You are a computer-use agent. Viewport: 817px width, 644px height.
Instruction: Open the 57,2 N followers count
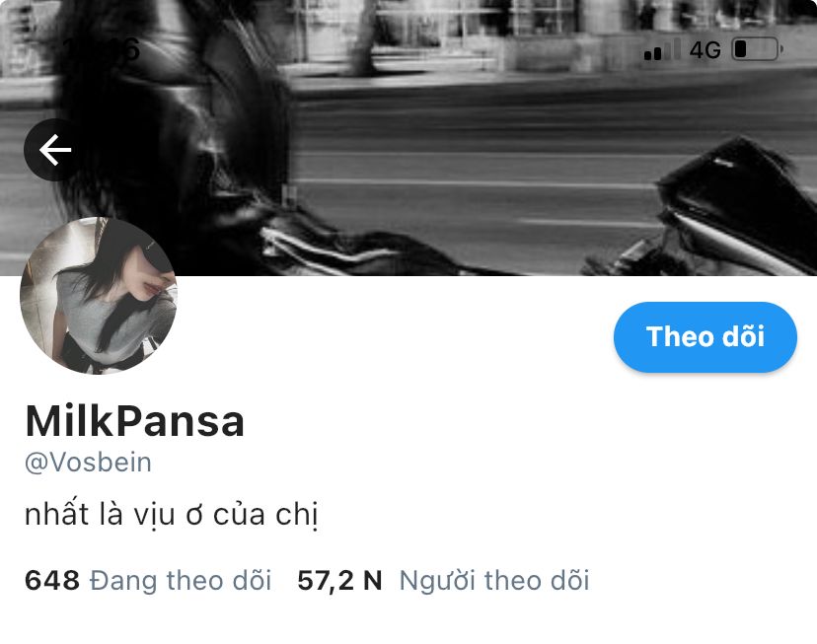339,581
